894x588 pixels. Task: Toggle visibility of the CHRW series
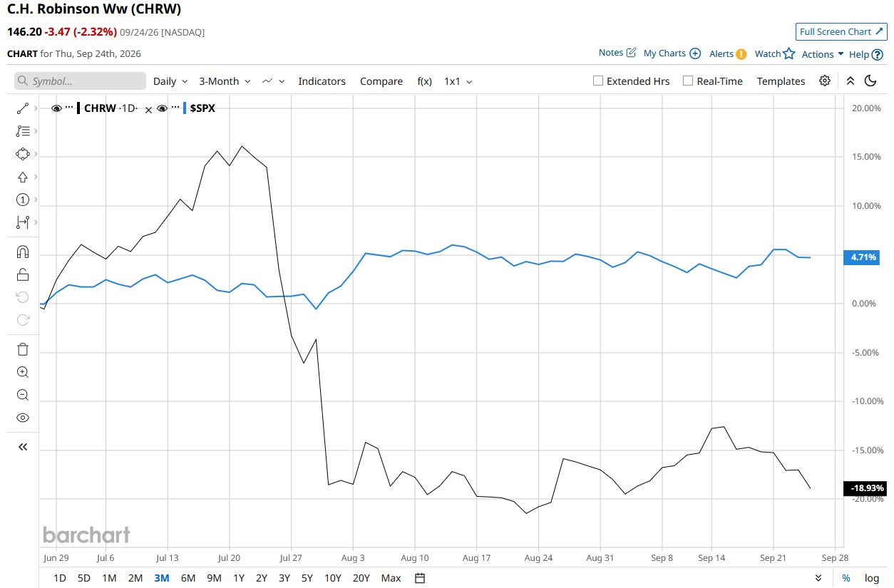coord(56,108)
